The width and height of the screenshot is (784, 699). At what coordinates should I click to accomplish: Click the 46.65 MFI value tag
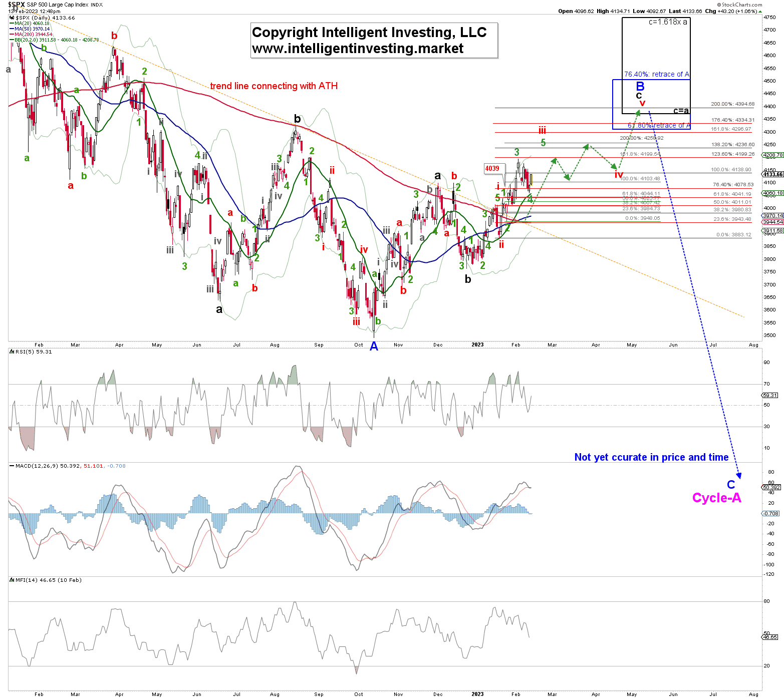pos(770,637)
